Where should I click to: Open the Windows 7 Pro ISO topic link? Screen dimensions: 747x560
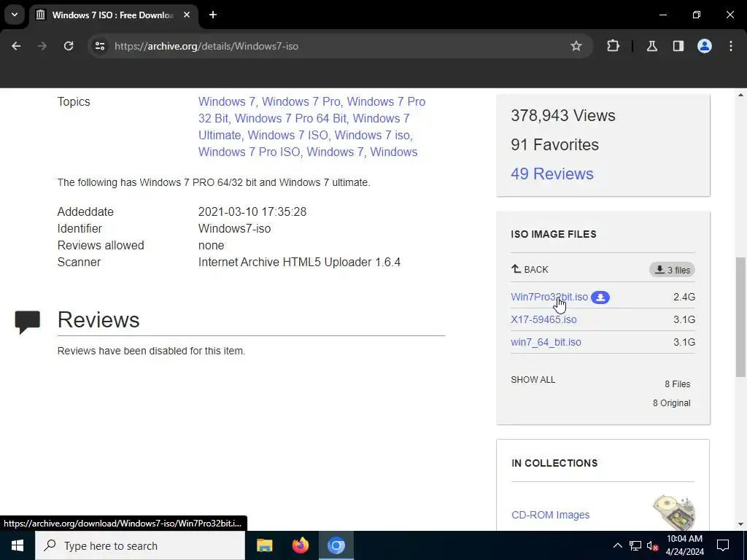[249, 152]
